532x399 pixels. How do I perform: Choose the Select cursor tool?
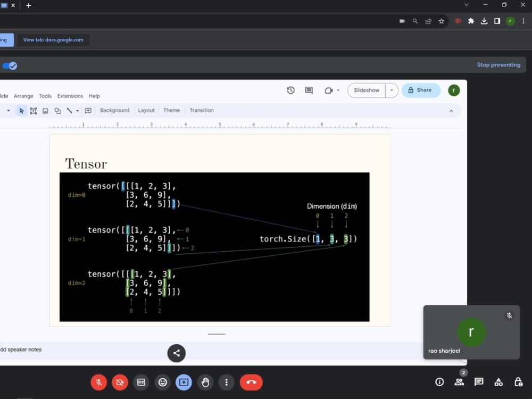(x=21, y=111)
